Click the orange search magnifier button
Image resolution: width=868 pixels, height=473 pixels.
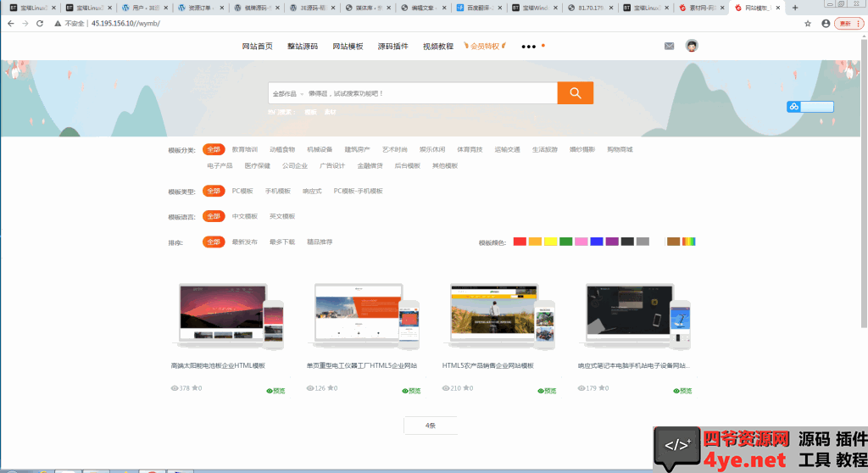click(x=575, y=93)
